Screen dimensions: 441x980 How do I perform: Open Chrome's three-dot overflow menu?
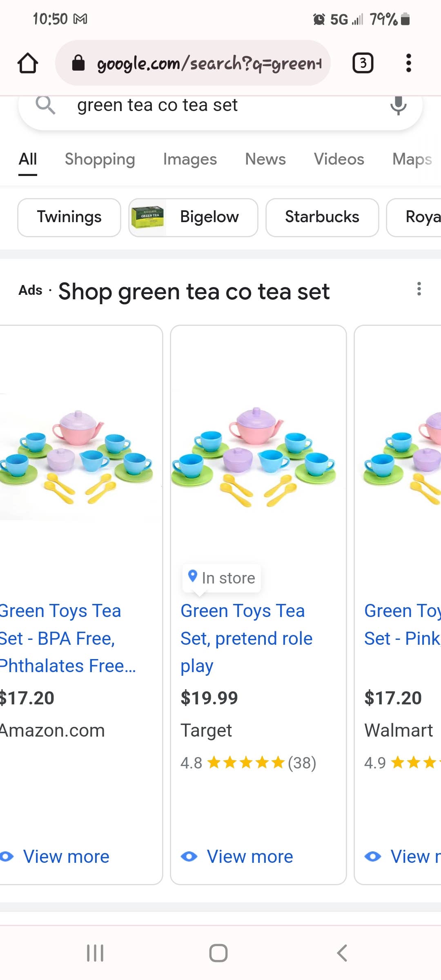tap(408, 63)
